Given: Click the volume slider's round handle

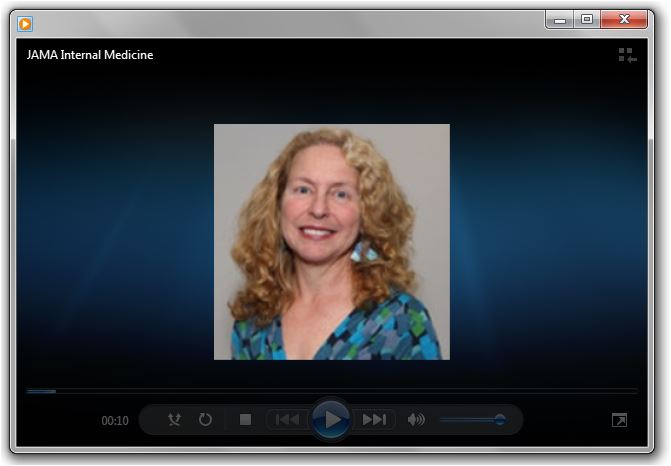Looking at the screenshot, I should [x=500, y=420].
